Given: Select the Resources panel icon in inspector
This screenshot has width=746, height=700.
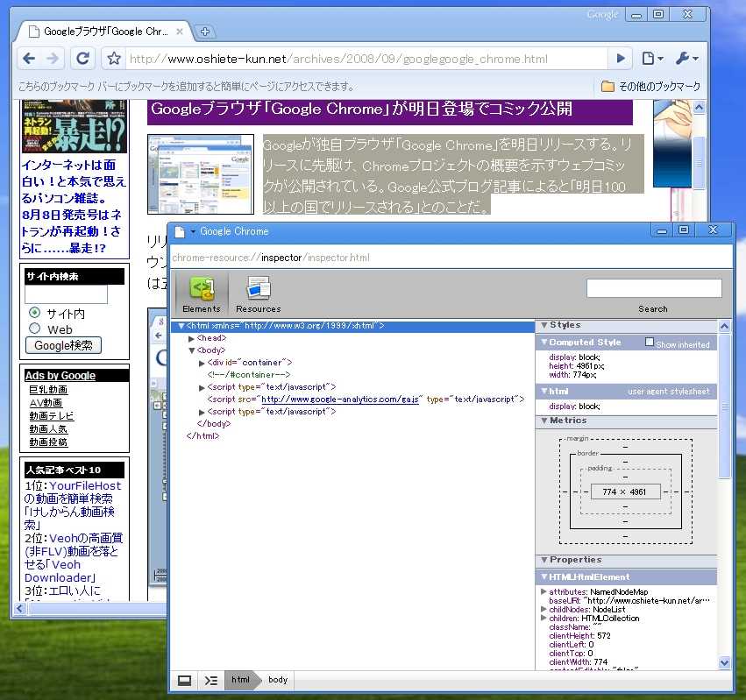Looking at the screenshot, I should (259, 295).
